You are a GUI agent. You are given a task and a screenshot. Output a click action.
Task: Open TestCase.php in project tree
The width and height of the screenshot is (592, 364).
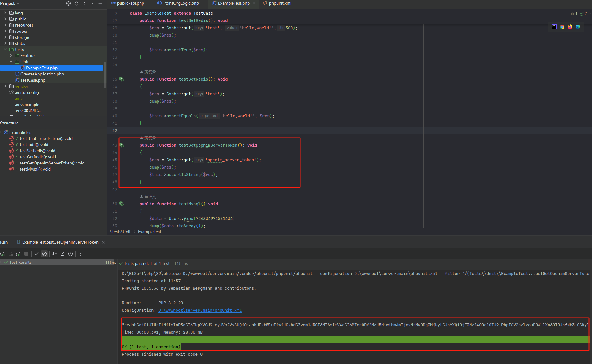33,80
